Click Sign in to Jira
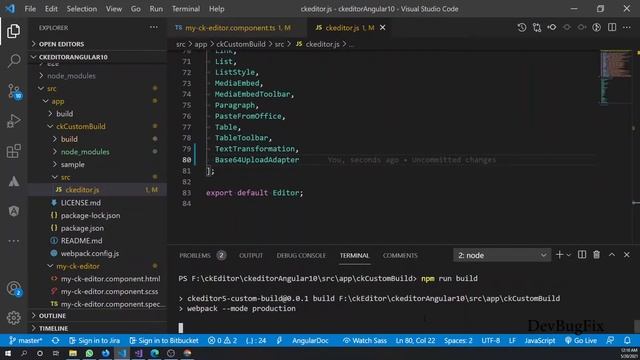The height and width of the screenshot is (360, 640). [x=94, y=340]
